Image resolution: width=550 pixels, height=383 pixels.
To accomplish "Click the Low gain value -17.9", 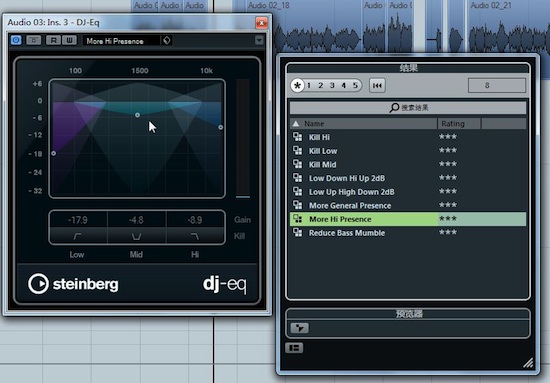I will pyautogui.click(x=78, y=220).
